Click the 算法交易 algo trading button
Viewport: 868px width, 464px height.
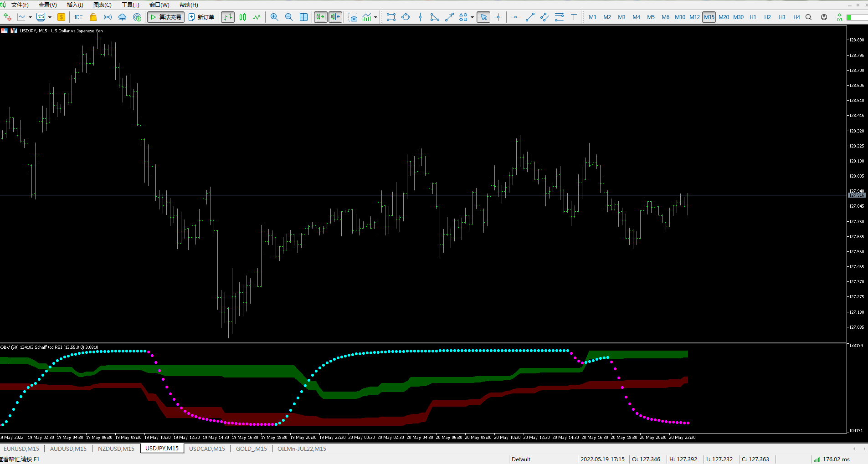click(x=166, y=17)
